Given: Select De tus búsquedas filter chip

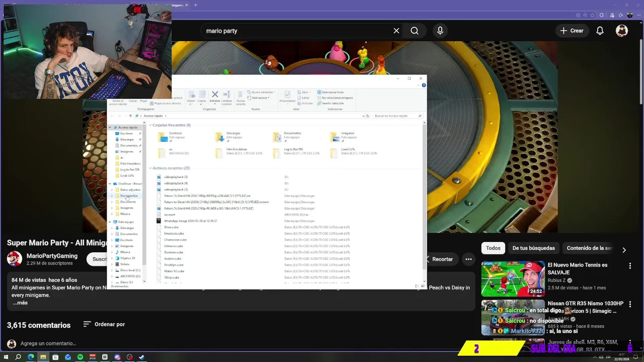Looking at the screenshot, I should pos(533,248).
